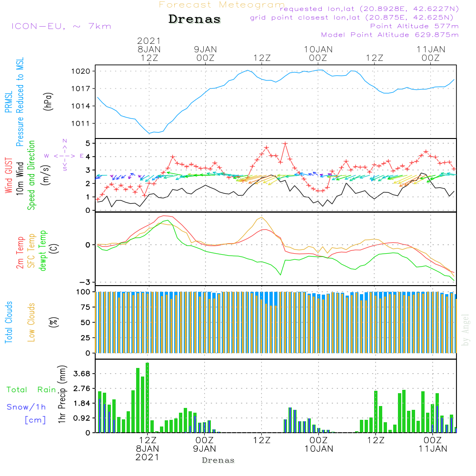This screenshot has width=476, height=476.
Task: Click the 1011 pressure axis tick
Action: coord(81,123)
